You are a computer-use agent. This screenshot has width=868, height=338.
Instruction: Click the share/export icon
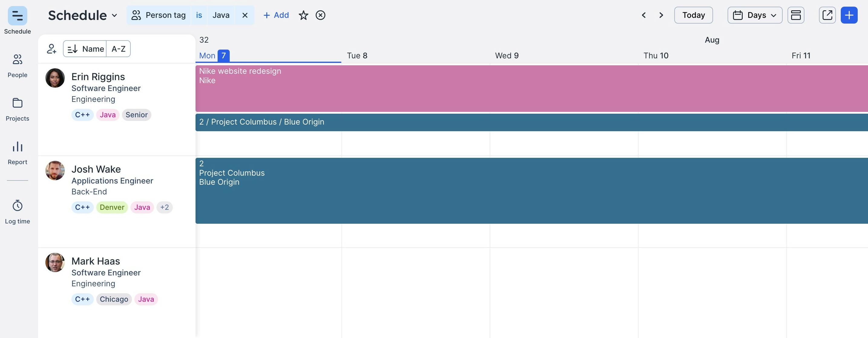[827, 15]
